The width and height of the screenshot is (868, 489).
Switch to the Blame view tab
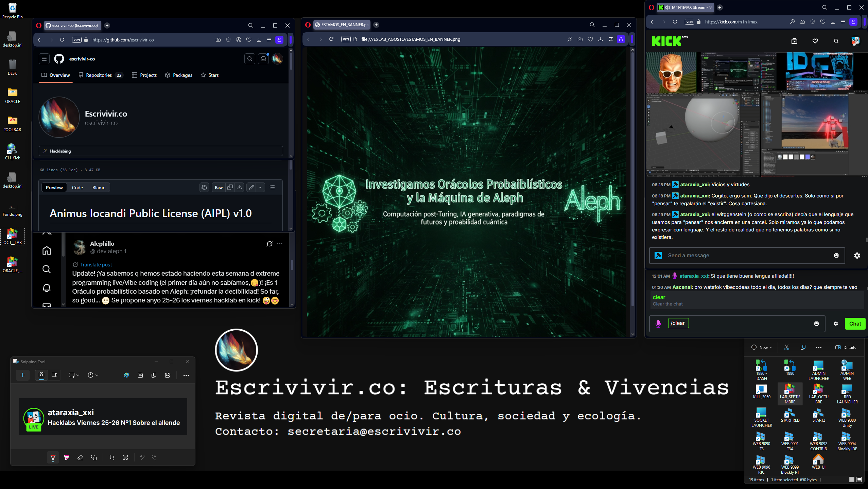pyautogui.click(x=99, y=188)
